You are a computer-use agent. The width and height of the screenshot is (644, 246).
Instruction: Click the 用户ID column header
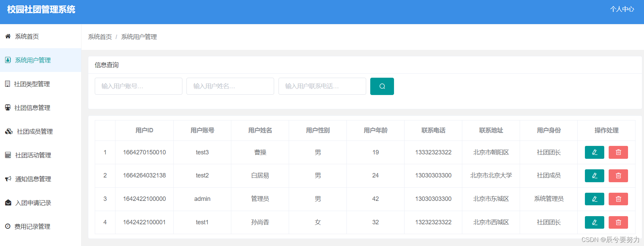(x=144, y=130)
